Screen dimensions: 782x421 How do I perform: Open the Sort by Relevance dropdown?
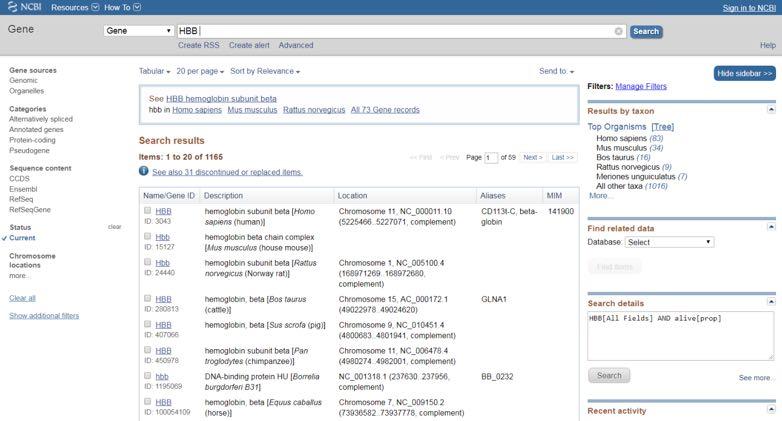tap(265, 71)
